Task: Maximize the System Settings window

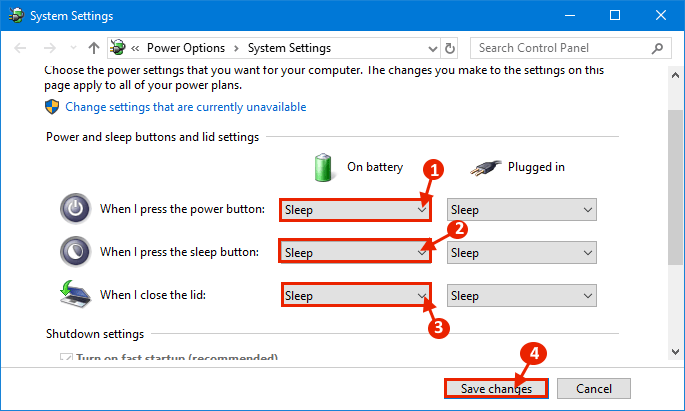Action: coord(615,15)
